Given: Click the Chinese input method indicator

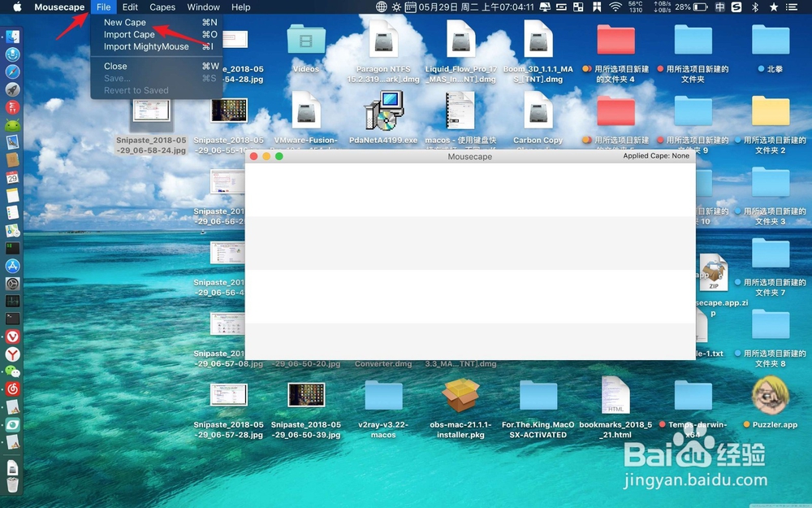Looking at the screenshot, I should [719, 7].
